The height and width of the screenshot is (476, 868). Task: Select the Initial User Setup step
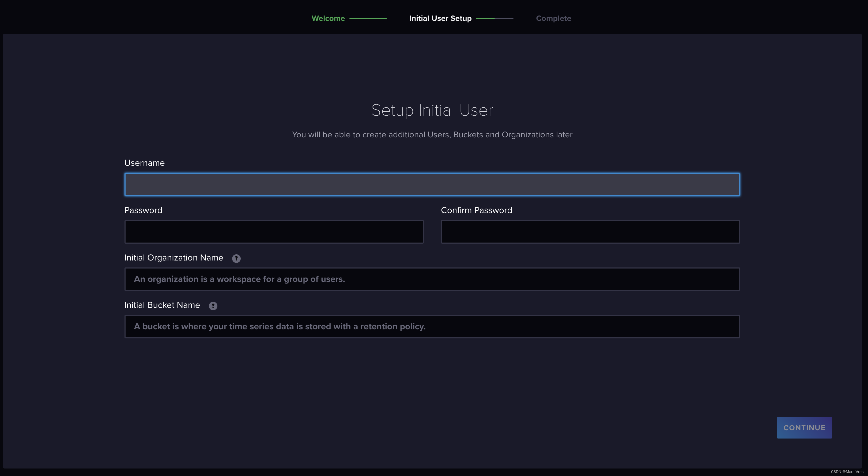click(x=440, y=18)
